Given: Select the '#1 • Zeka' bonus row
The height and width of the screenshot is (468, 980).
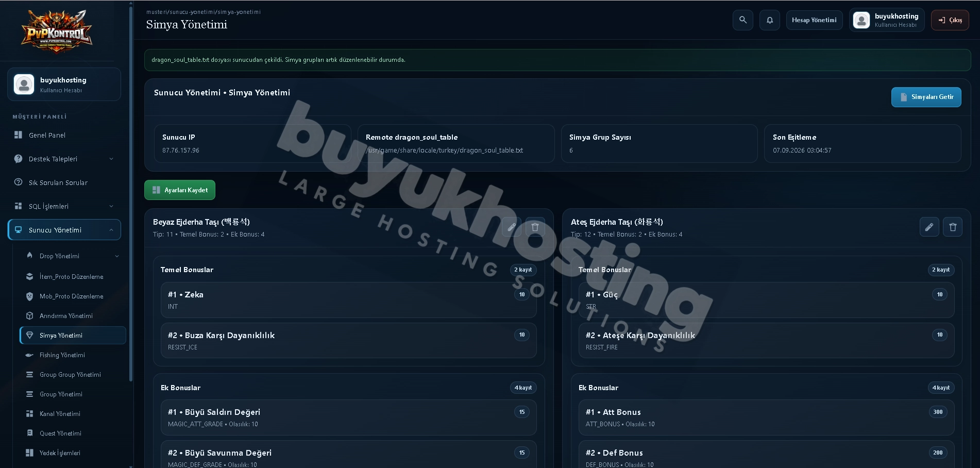Looking at the screenshot, I should [349, 300].
